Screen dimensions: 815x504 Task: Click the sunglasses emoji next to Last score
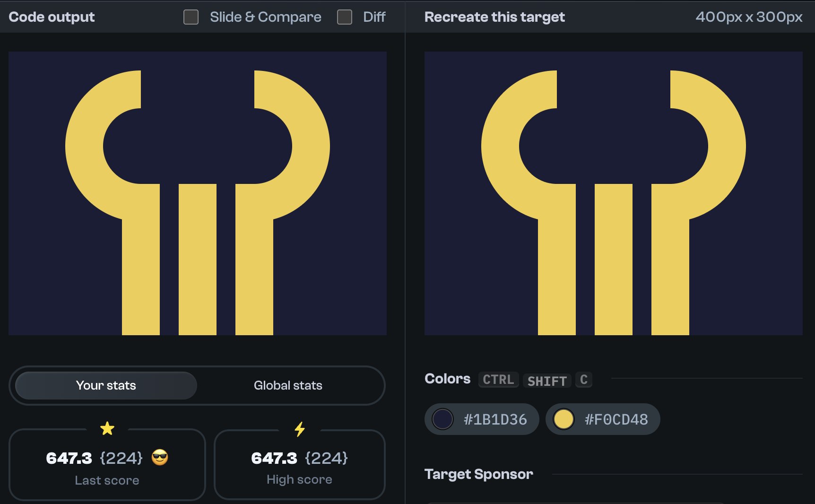[160, 458]
